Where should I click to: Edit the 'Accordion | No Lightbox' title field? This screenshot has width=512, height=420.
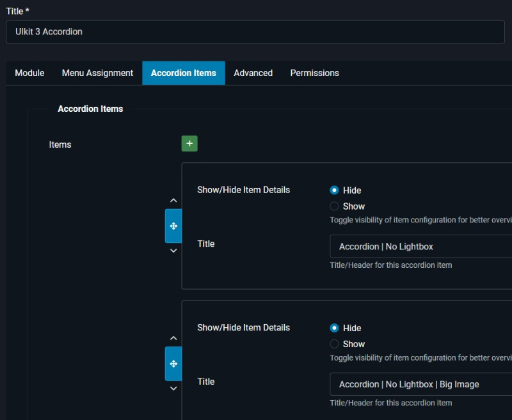pos(419,247)
